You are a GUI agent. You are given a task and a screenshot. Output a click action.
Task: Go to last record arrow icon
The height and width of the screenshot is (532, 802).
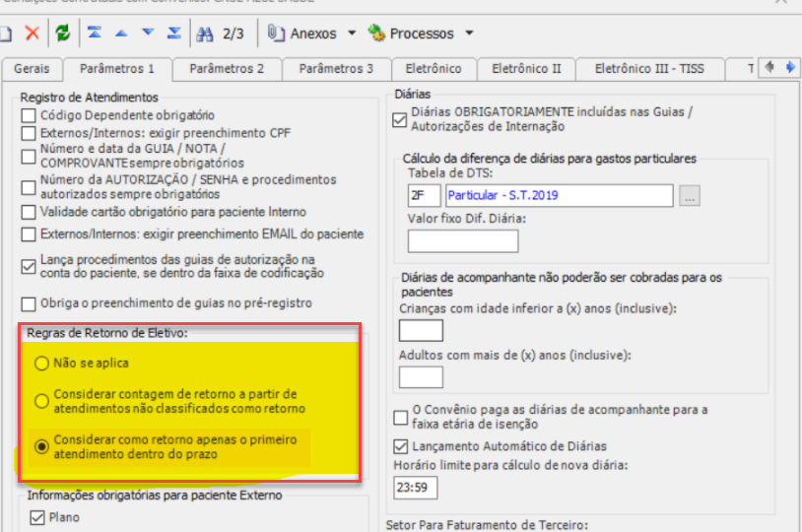point(174,33)
